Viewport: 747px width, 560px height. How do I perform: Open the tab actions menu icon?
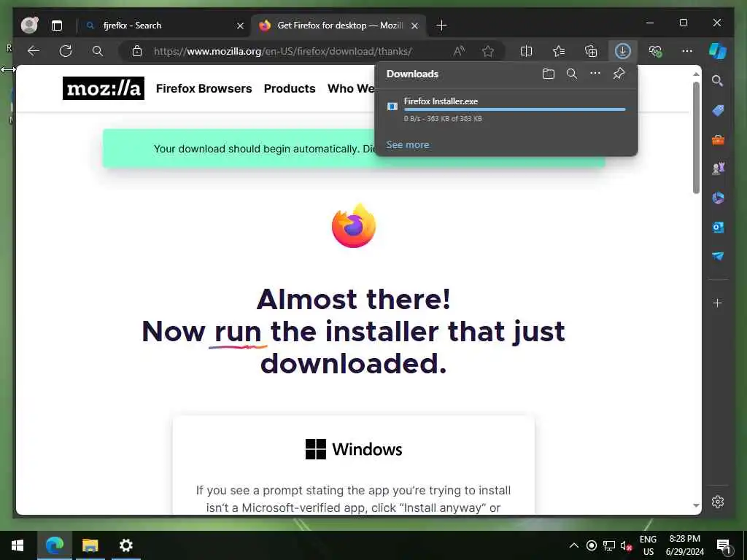click(x=57, y=26)
